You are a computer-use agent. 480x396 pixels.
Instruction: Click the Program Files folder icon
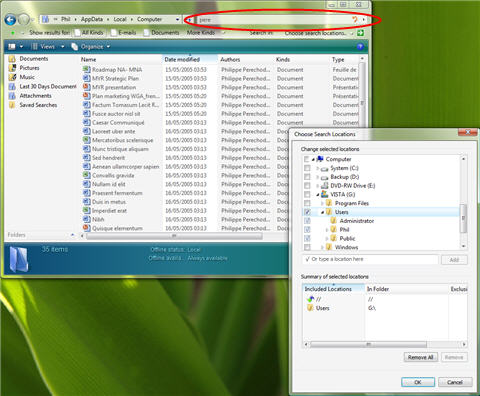coord(329,203)
